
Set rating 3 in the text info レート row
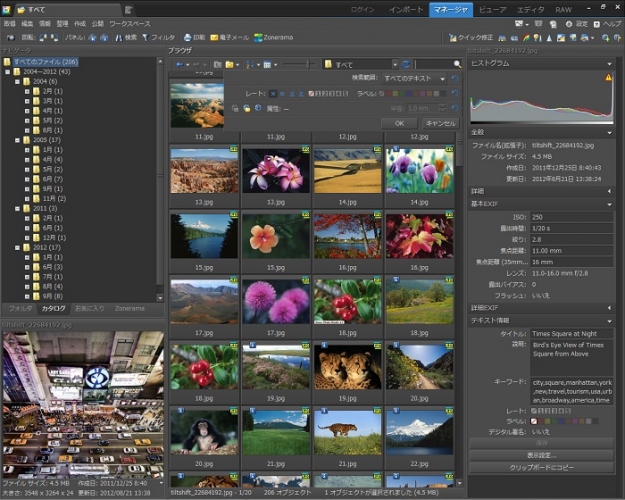click(554, 411)
